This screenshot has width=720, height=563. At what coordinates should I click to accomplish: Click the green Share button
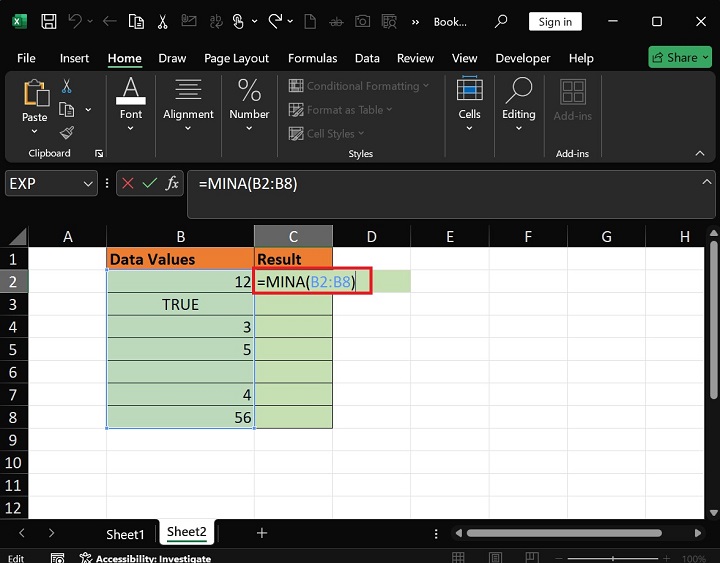point(680,57)
